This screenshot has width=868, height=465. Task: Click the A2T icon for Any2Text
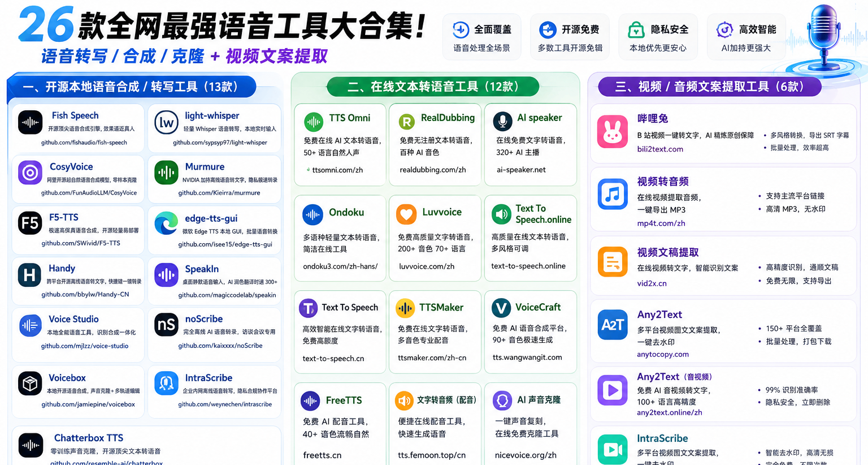click(x=613, y=325)
